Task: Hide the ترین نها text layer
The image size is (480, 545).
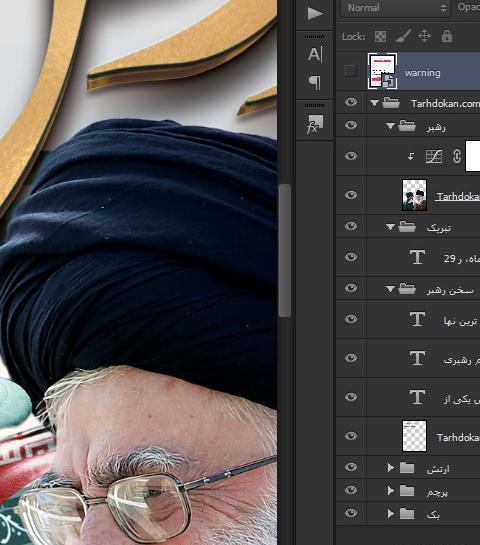Action: click(351, 319)
